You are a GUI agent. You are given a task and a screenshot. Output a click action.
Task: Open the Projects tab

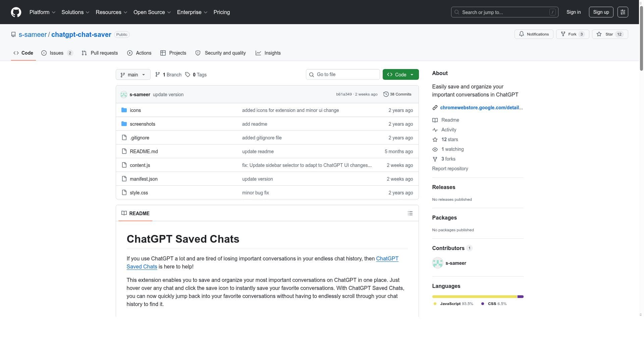coord(173,53)
